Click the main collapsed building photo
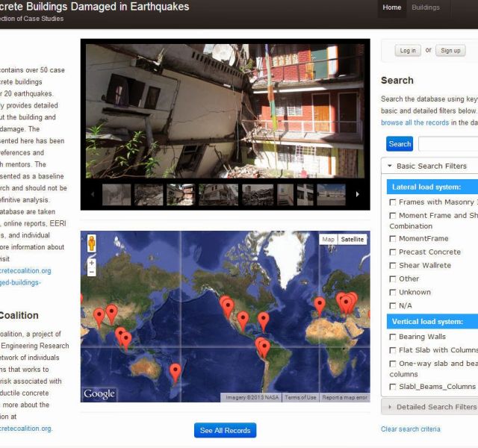Image resolution: width=478 pixels, height=448 pixels. click(225, 111)
